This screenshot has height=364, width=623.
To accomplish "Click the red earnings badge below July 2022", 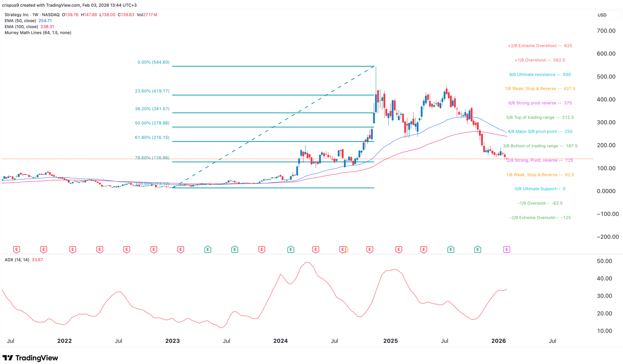I will pyautogui.click(x=127, y=250).
